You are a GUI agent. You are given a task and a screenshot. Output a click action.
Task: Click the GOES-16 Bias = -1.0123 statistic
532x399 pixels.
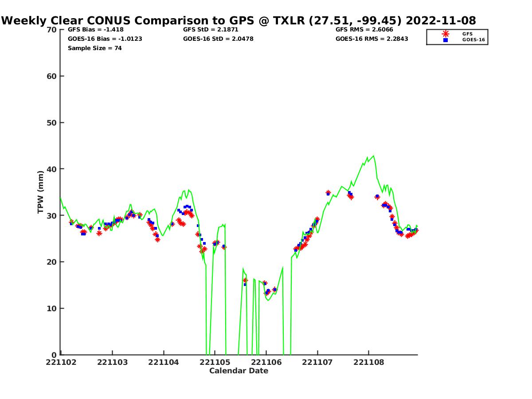105,39
